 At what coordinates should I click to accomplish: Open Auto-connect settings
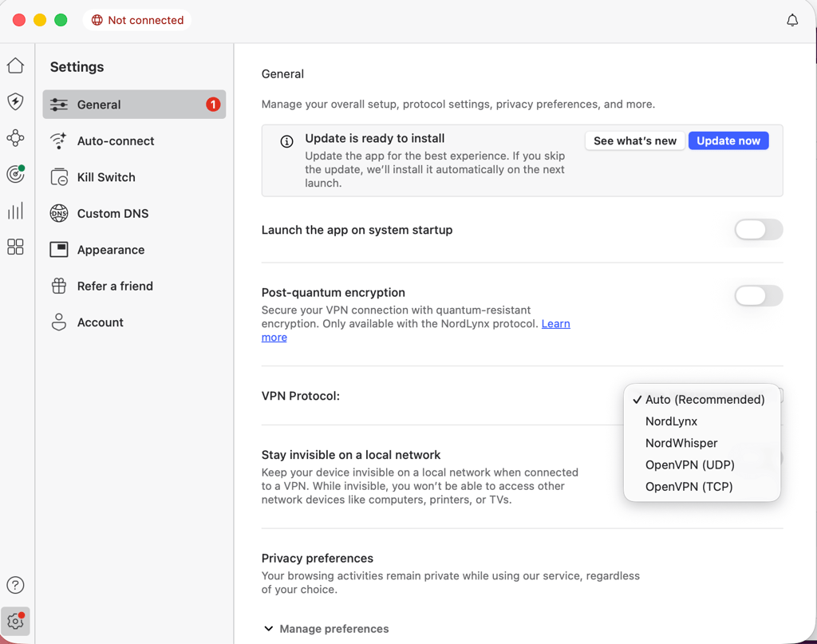pos(134,140)
